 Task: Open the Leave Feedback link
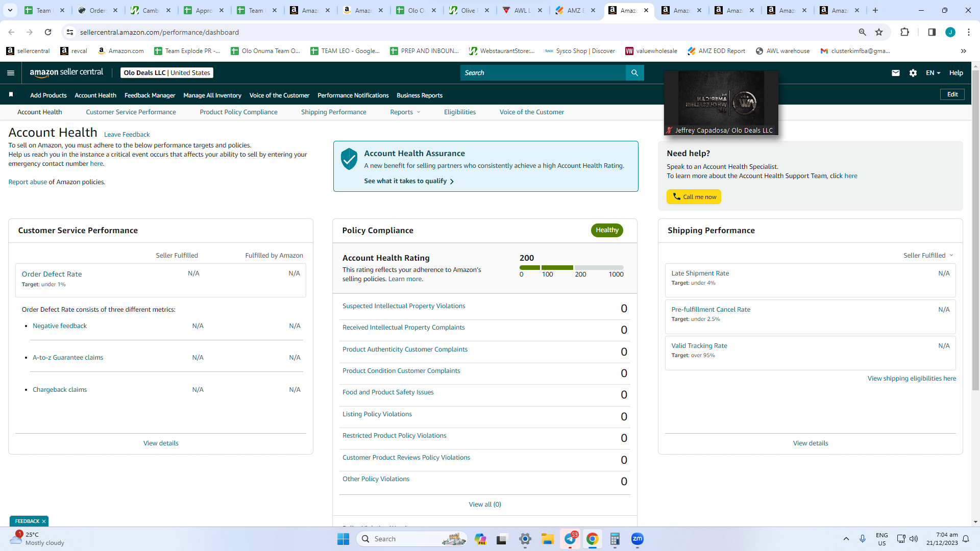point(127,135)
